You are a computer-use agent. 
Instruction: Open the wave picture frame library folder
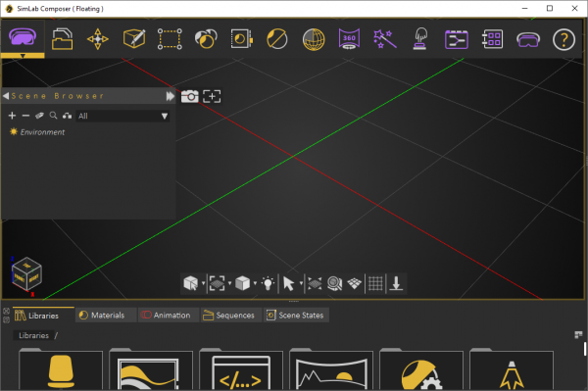151,368
